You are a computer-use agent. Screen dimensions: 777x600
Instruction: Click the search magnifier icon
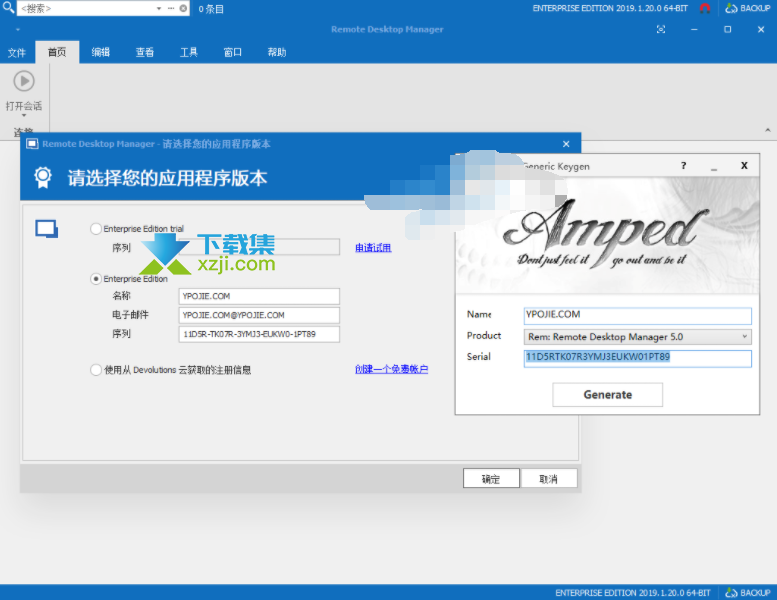click(8, 7)
